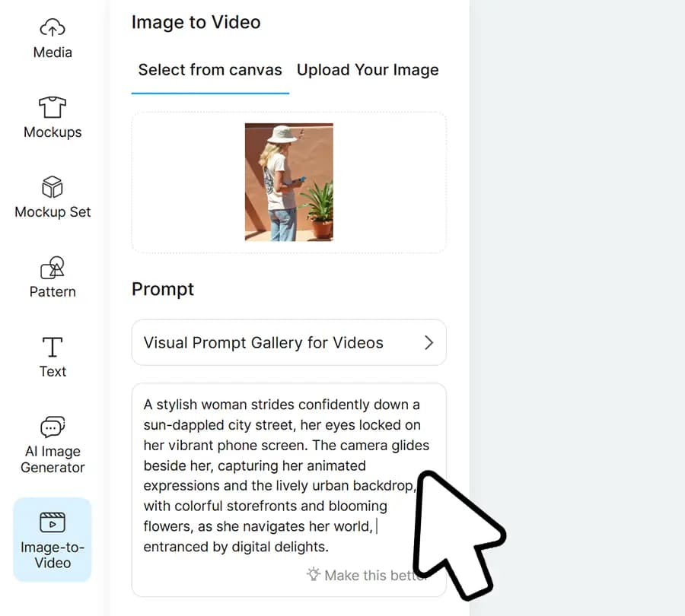Screen dimensions: 685x616
Task: Open the AI Image Generator chat icon
Action: click(53, 427)
